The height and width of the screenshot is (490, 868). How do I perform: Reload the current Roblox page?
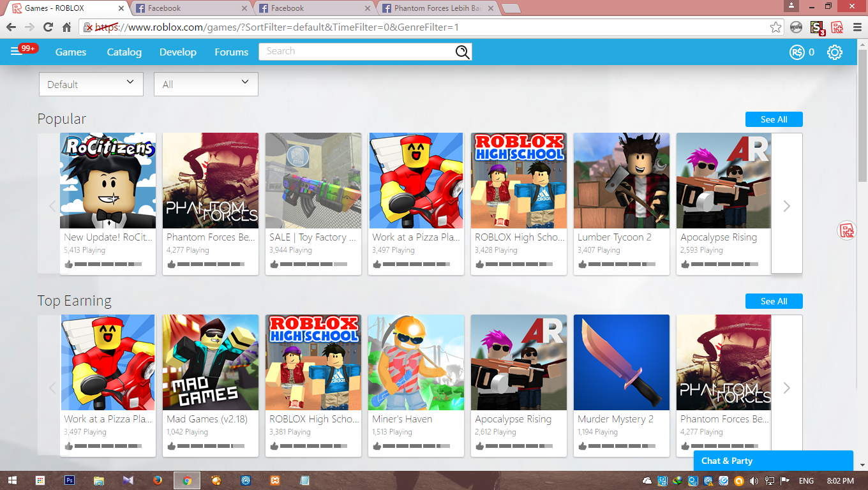[x=48, y=27]
